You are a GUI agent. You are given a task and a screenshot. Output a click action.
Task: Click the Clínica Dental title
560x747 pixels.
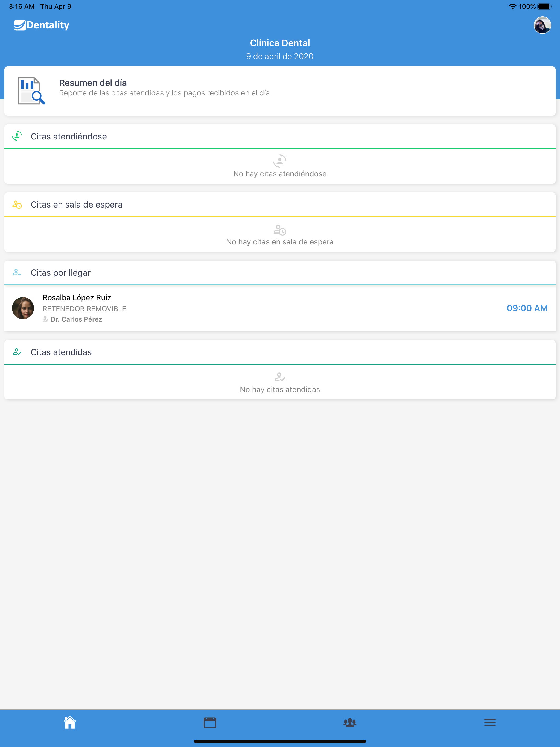click(x=280, y=43)
